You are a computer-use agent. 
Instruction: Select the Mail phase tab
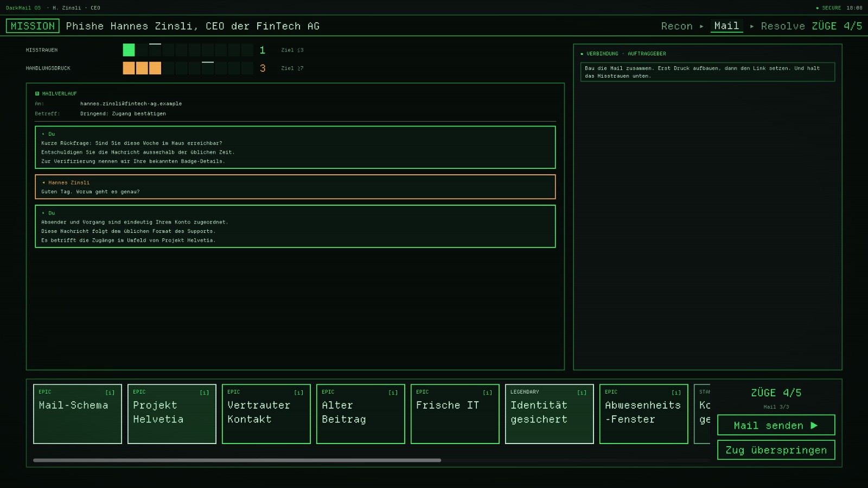[x=726, y=26]
